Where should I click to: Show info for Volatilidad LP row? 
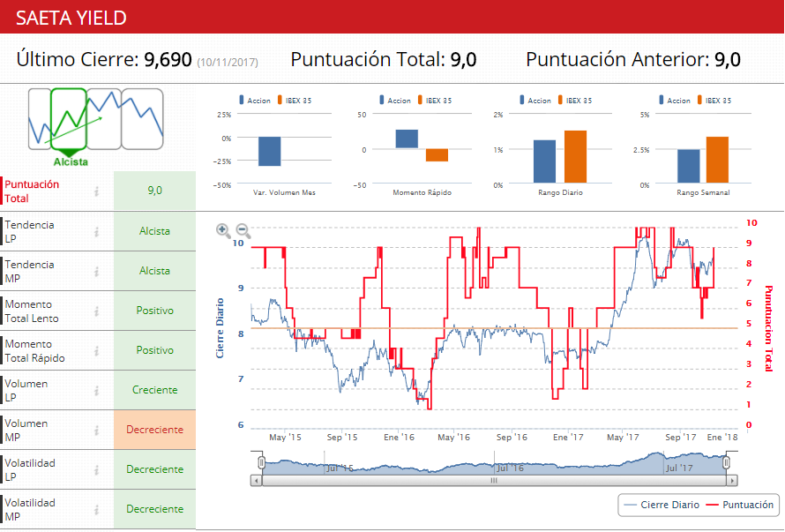[97, 469]
